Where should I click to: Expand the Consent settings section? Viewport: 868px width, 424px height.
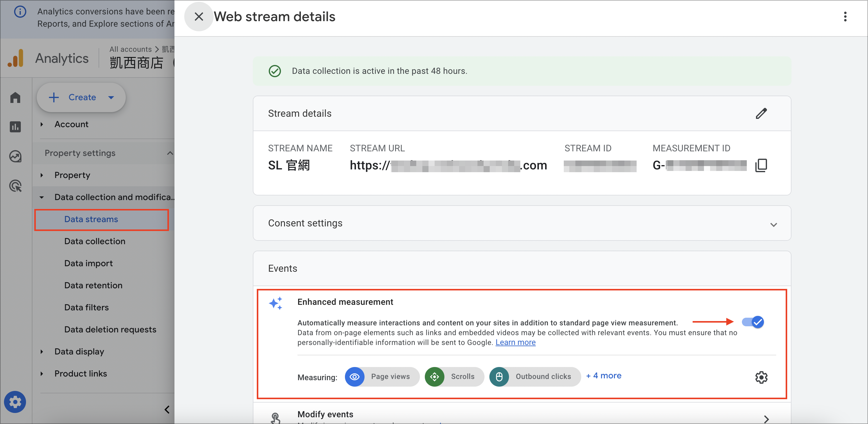tap(522, 223)
